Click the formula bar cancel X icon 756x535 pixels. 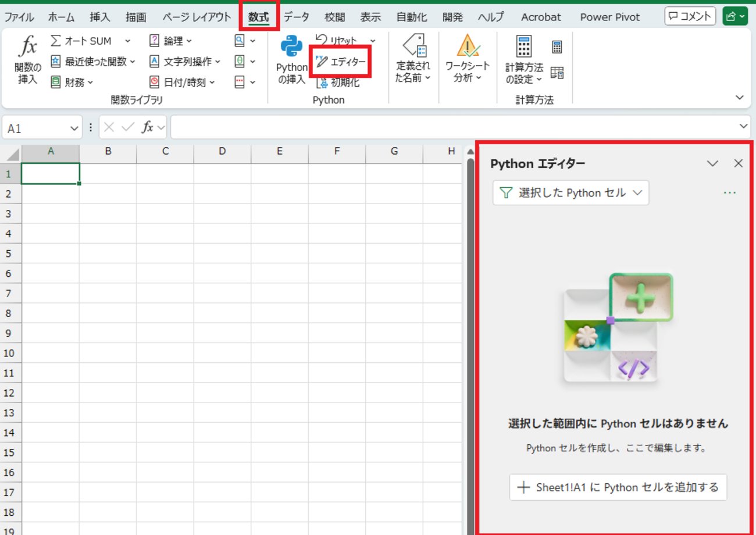[x=109, y=127]
